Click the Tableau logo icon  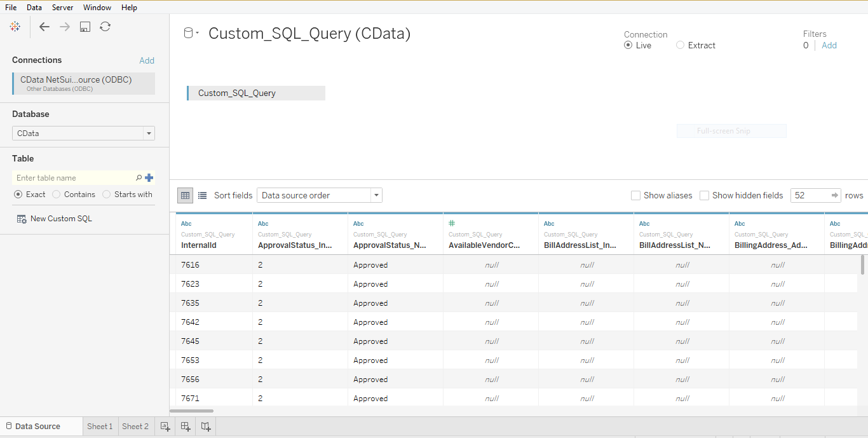point(15,26)
